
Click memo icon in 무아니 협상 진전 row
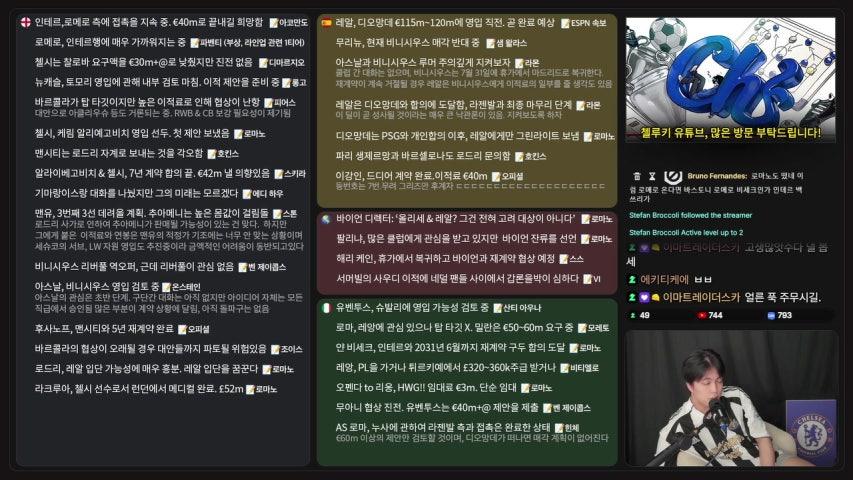(x=547, y=408)
